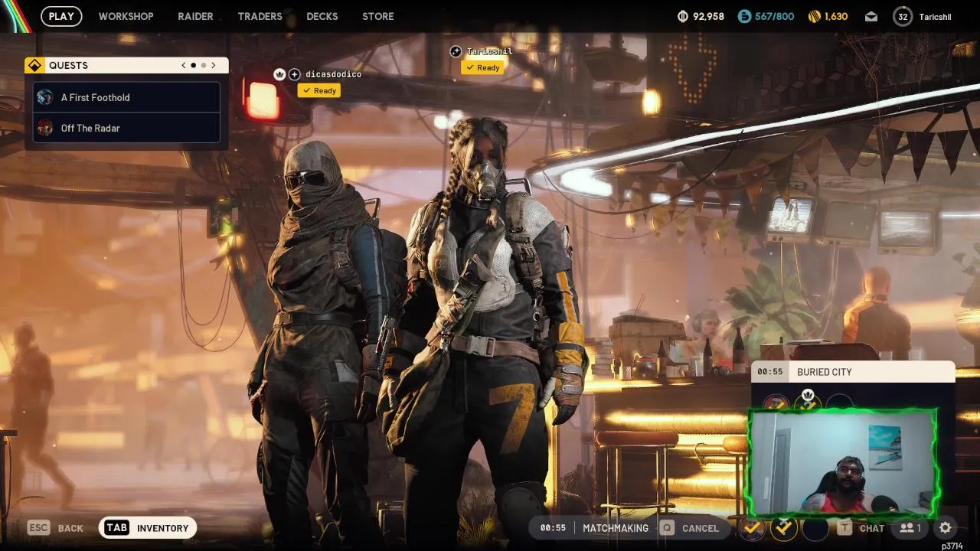Cancel matchmaking with the CANCEL button
The width and height of the screenshot is (980, 551).
point(700,528)
